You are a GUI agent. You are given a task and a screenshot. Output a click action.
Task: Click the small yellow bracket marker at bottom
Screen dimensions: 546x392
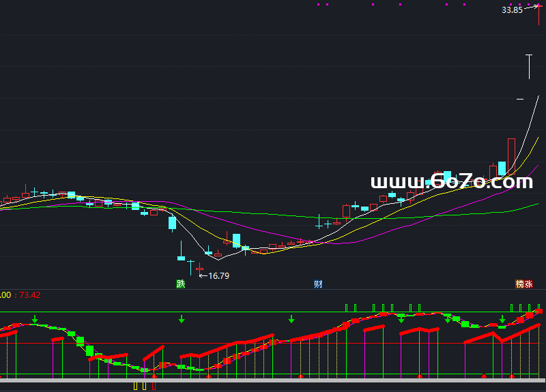click(x=136, y=386)
